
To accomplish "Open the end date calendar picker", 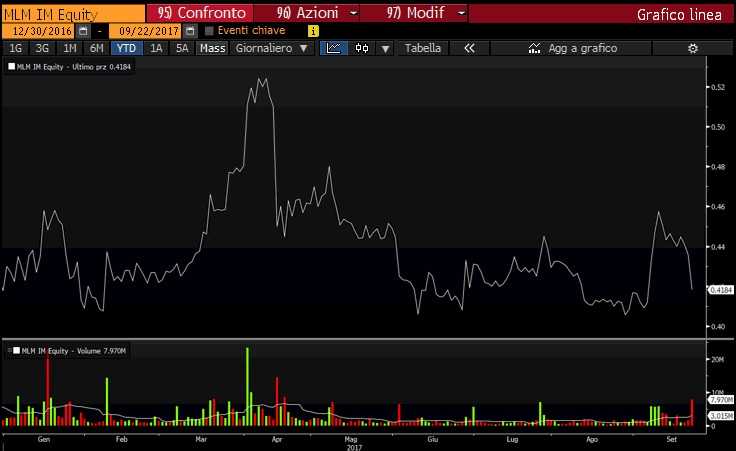I will (190, 31).
